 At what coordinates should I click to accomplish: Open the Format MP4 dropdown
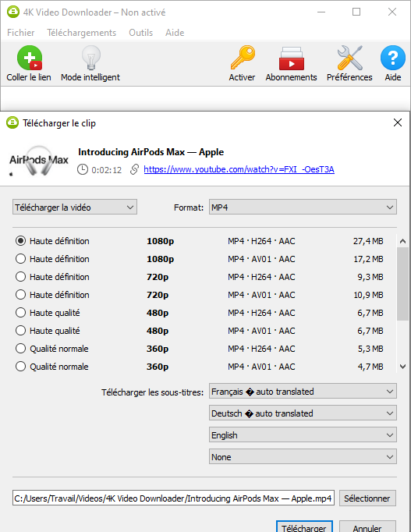click(303, 207)
